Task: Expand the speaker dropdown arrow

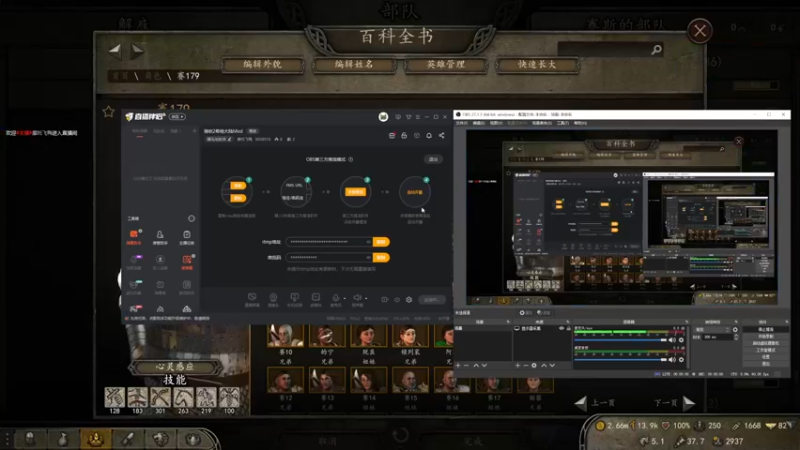Action: [366, 298]
